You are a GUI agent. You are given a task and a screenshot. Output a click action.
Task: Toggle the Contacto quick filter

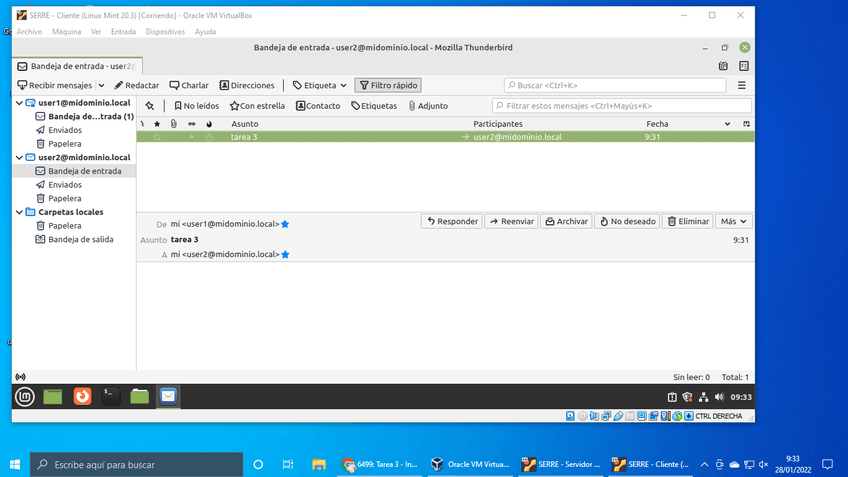[x=318, y=106]
